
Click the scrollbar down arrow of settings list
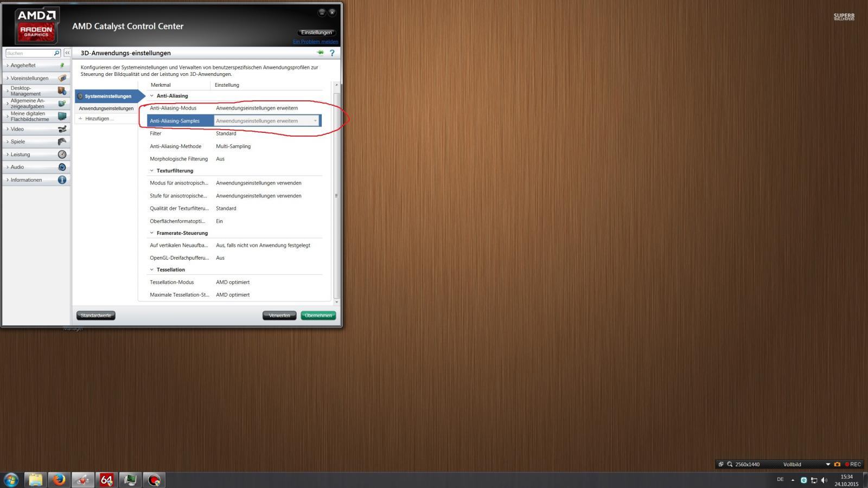[x=336, y=302]
